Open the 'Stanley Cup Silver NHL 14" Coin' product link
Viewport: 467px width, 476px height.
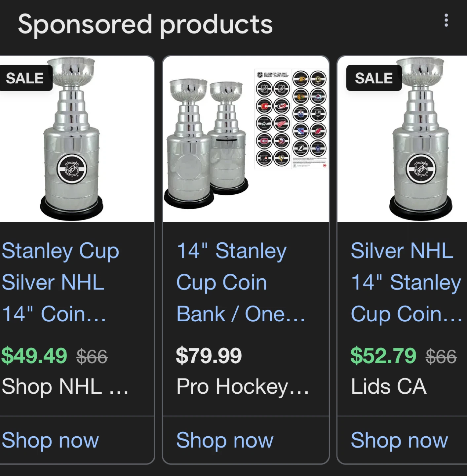click(x=59, y=283)
